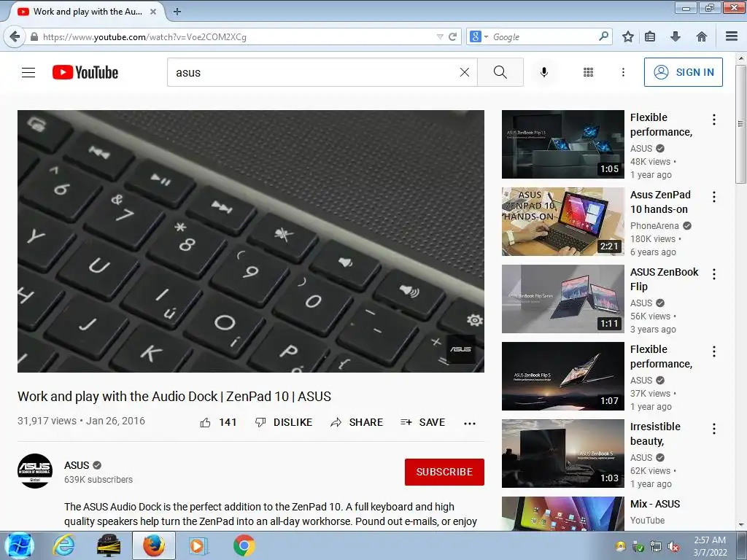747x560 pixels.
Task: Start voice search with the microphone
Action: [x=544, y=72]
